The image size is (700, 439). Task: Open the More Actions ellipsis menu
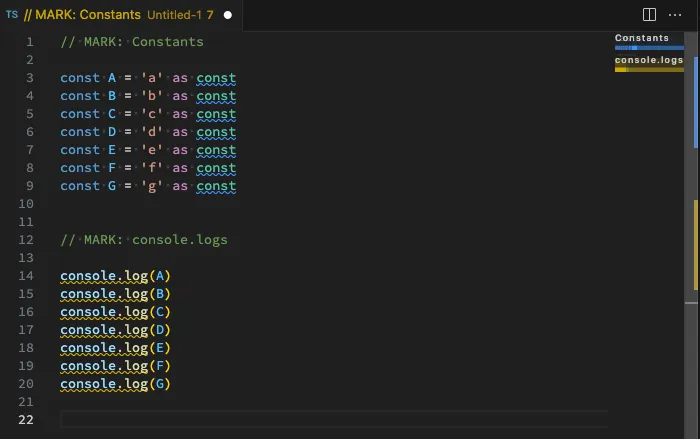point(675,15)
